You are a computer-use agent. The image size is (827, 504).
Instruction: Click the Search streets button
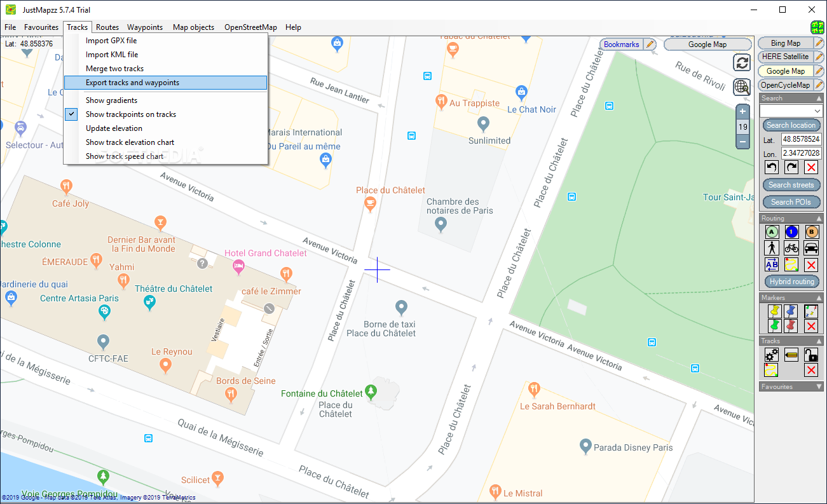tap(791, 185)
